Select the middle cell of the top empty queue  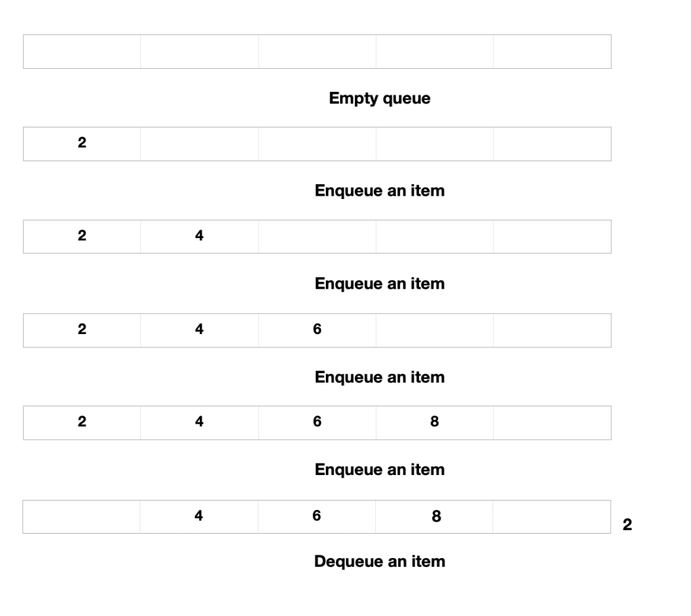click(316, 51)
